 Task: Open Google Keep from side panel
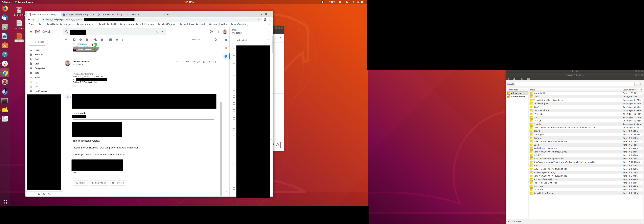226,48
